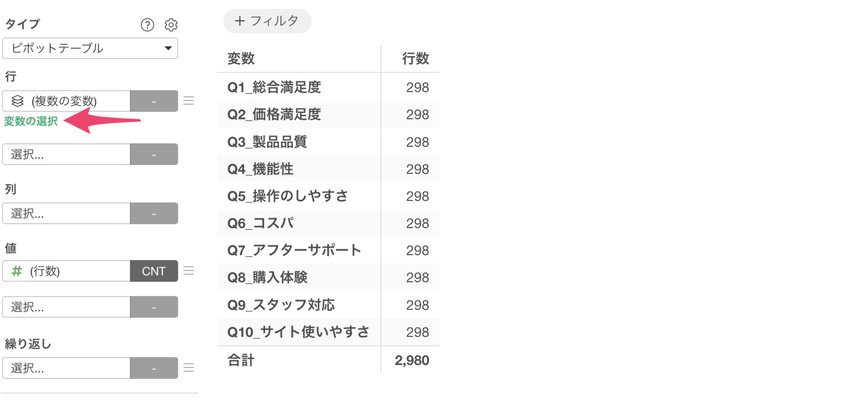Click the CNT aggregation function button
868x400 pixels.
click(x=154, y=271)
